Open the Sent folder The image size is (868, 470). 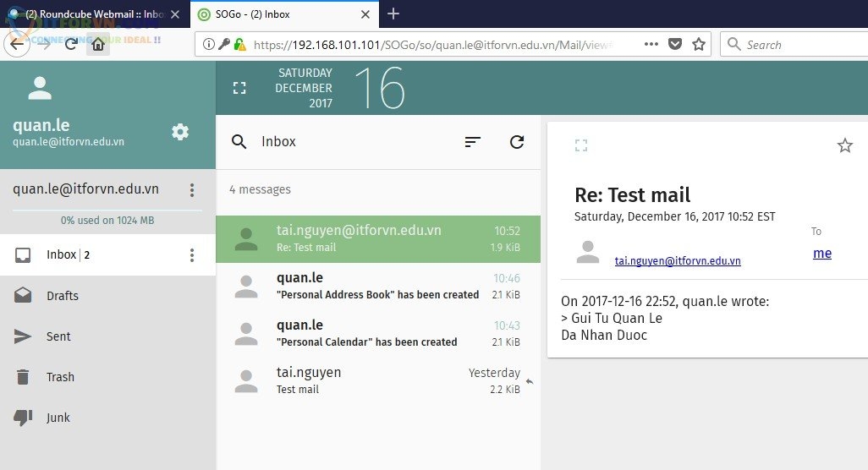(x=58, y=336)
